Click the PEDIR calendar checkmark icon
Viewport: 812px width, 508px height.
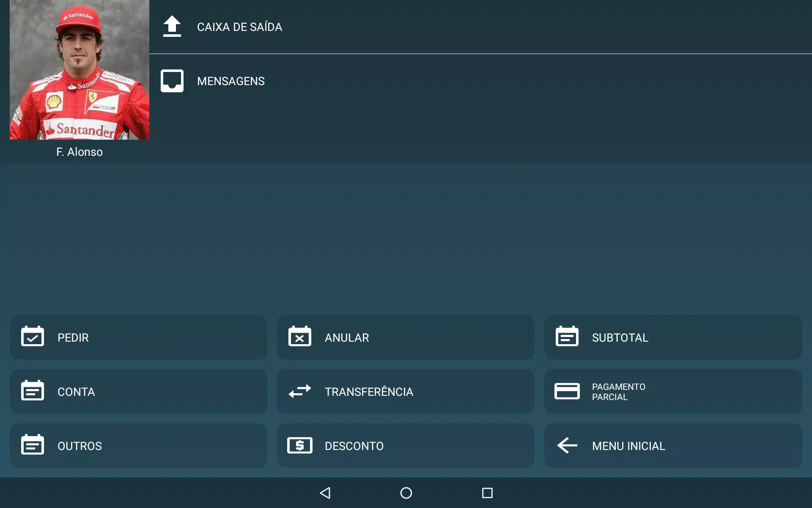coord(33,336)
